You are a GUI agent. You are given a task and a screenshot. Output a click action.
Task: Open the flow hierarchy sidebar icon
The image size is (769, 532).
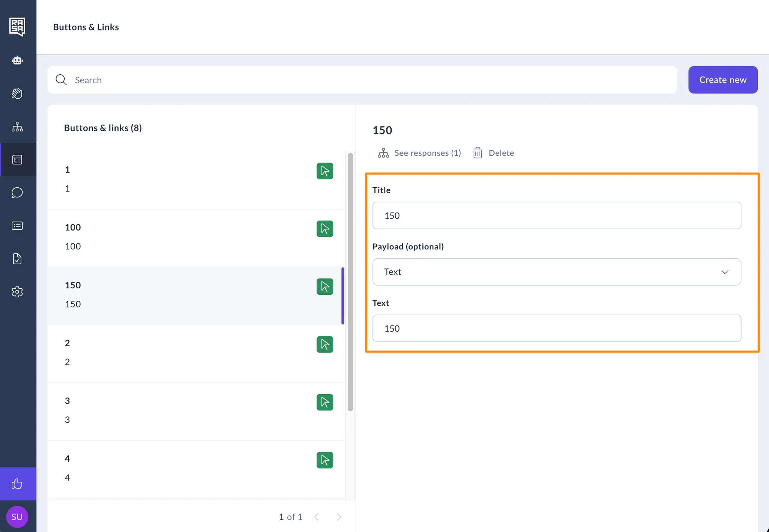click(17, 127)
